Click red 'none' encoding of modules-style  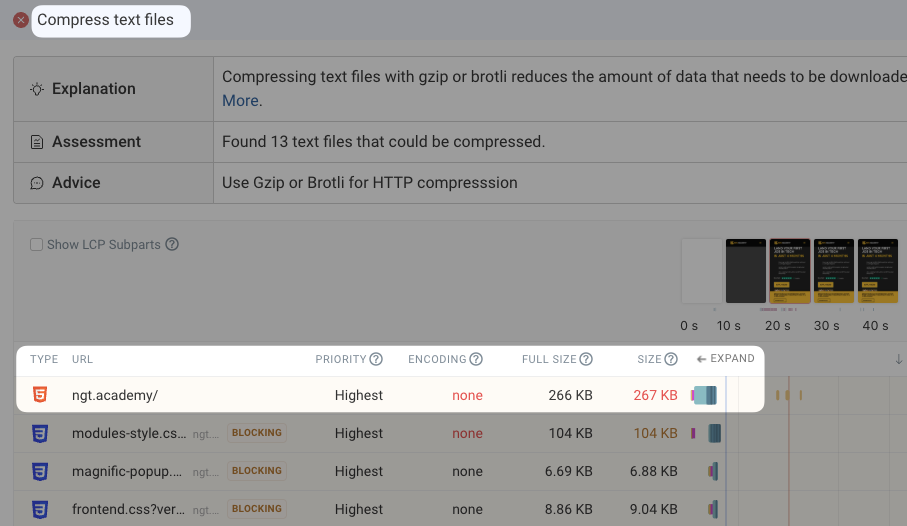click(467, 433)
